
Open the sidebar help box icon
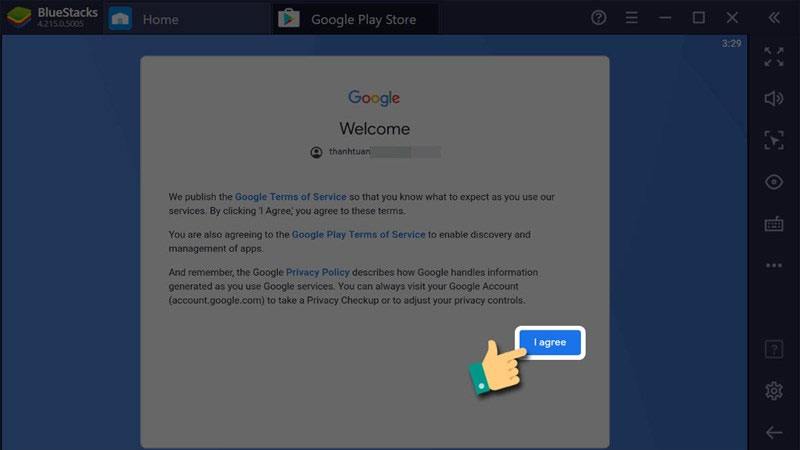click(774, 349)
